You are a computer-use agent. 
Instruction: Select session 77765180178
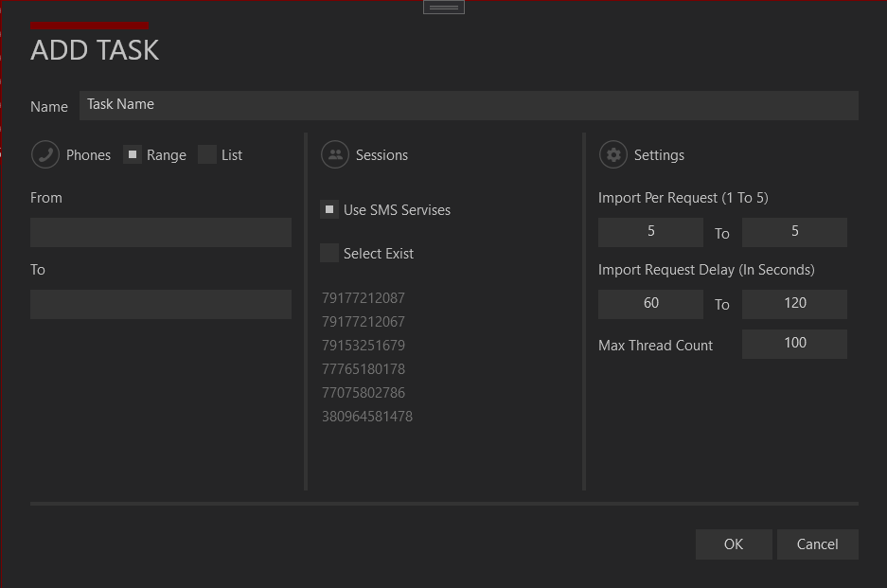pos(364,369)
